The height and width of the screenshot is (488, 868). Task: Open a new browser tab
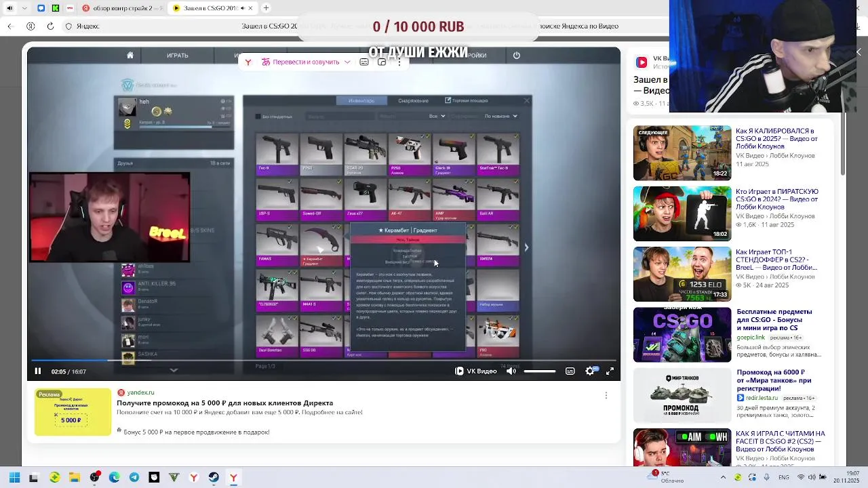tap(266, 8)
